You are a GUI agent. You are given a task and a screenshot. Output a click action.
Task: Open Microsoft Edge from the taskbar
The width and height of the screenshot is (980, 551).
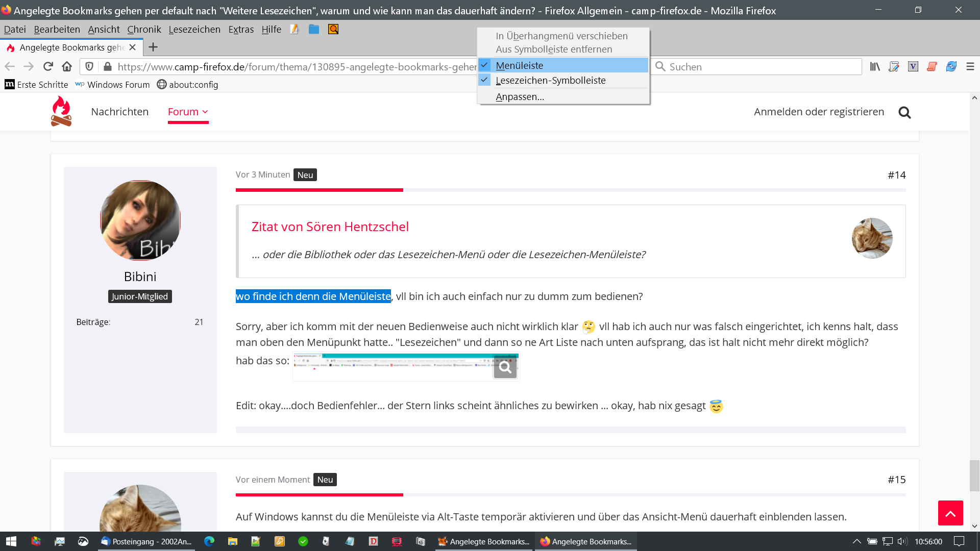click(209, 541)
